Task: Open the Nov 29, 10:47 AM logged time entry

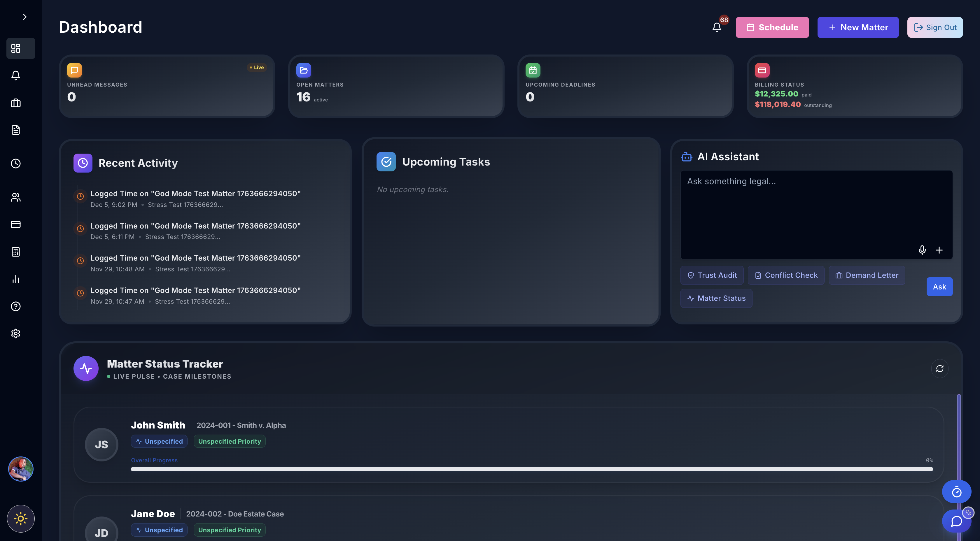Action: coord(195,296)
